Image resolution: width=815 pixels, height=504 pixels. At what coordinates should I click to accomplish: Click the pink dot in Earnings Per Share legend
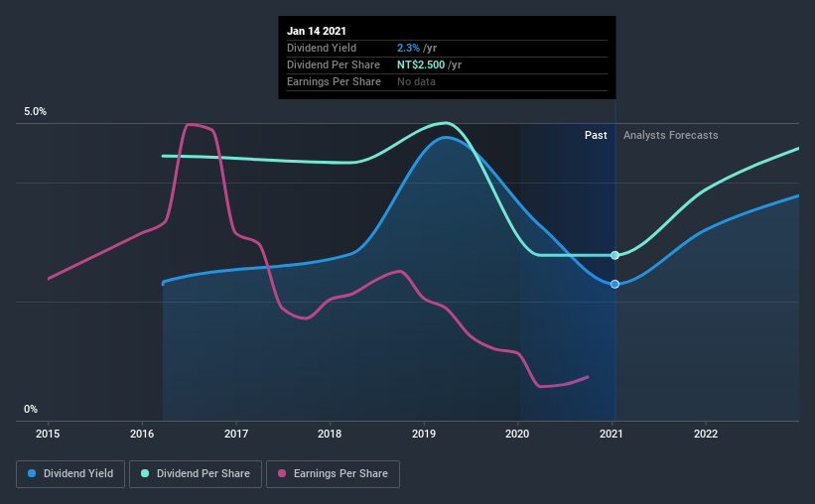[x=282, y=473]
